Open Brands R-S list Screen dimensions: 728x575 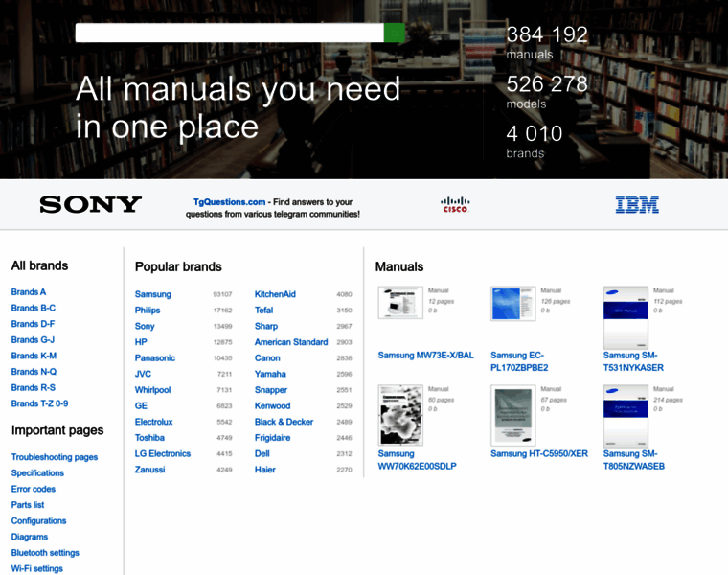click(x=33, y=387)
